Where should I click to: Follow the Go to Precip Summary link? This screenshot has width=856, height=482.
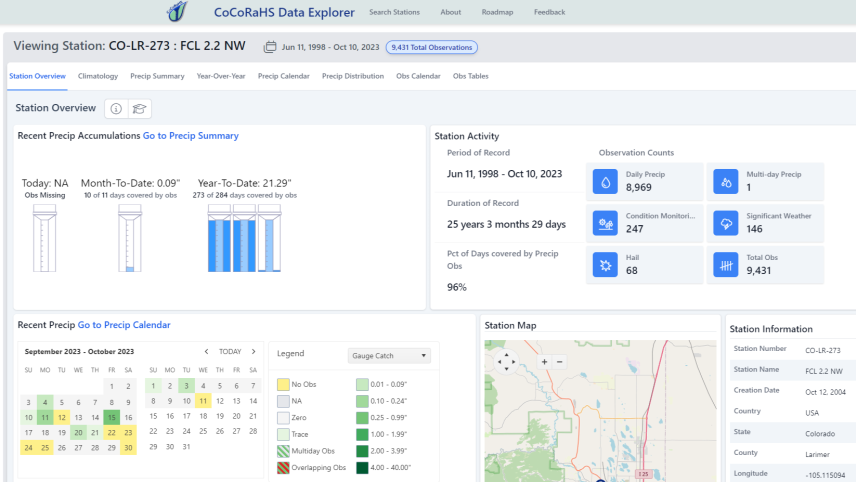tap(191, 135)
